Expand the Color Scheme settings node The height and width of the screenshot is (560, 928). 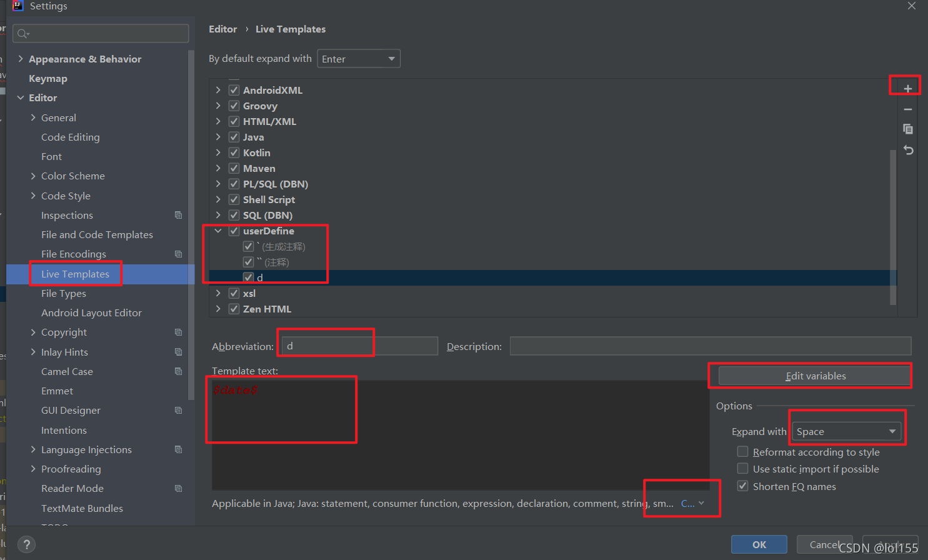(33, 176)
